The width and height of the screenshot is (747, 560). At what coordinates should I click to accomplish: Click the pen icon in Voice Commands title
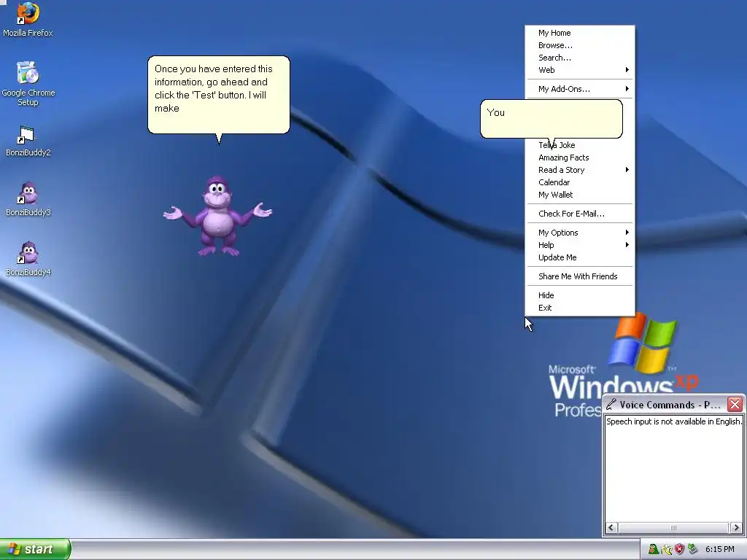pos(611,404)
